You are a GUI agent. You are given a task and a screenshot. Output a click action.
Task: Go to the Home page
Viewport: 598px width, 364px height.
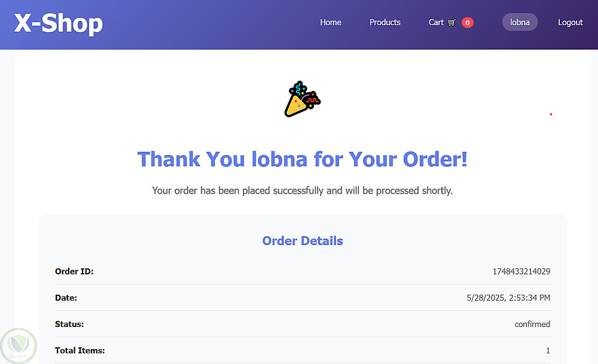331,22
